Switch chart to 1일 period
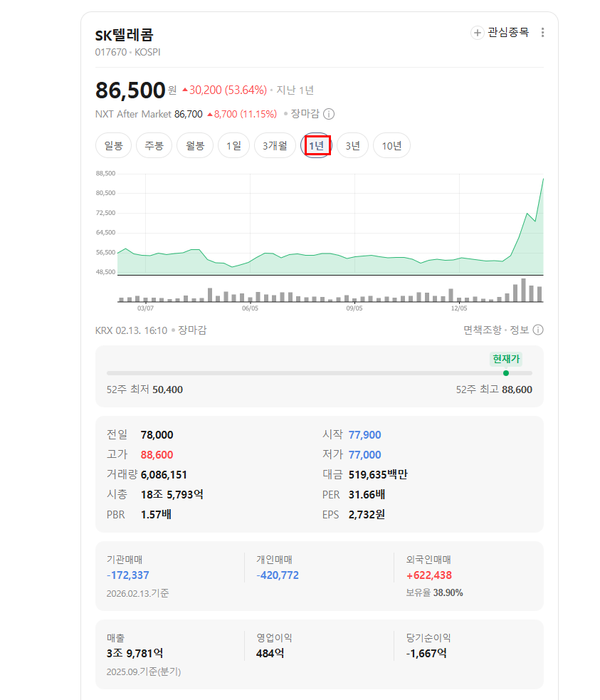The width and height of the screenshot is (600, 700). click(233, 145)
